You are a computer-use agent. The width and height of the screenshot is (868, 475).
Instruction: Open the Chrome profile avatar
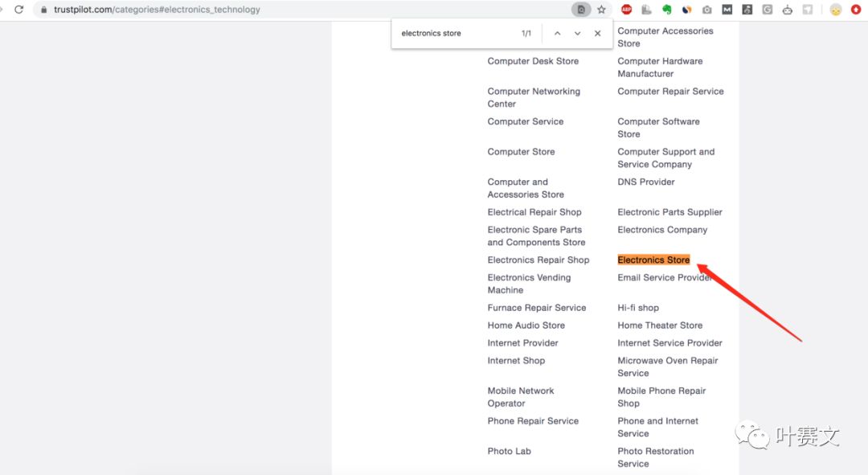point(836,10)
